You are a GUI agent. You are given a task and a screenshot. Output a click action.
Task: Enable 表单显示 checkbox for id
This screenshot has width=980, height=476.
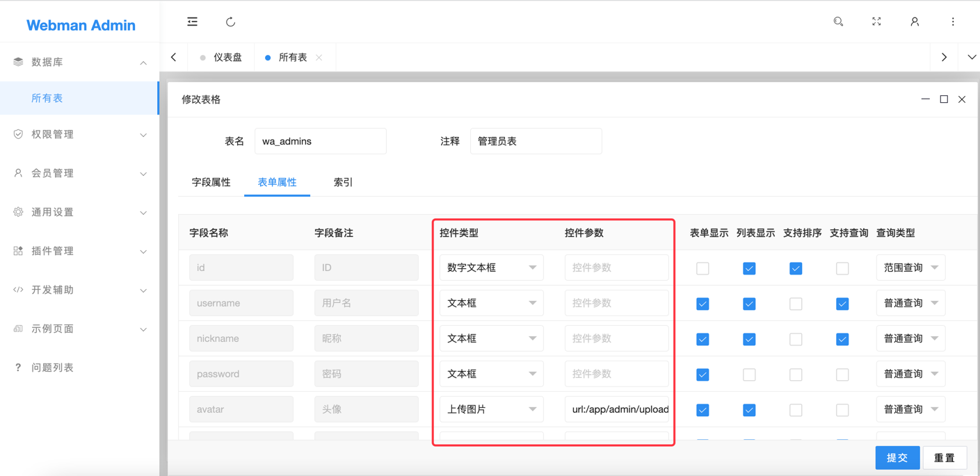[x=702, y=268]
